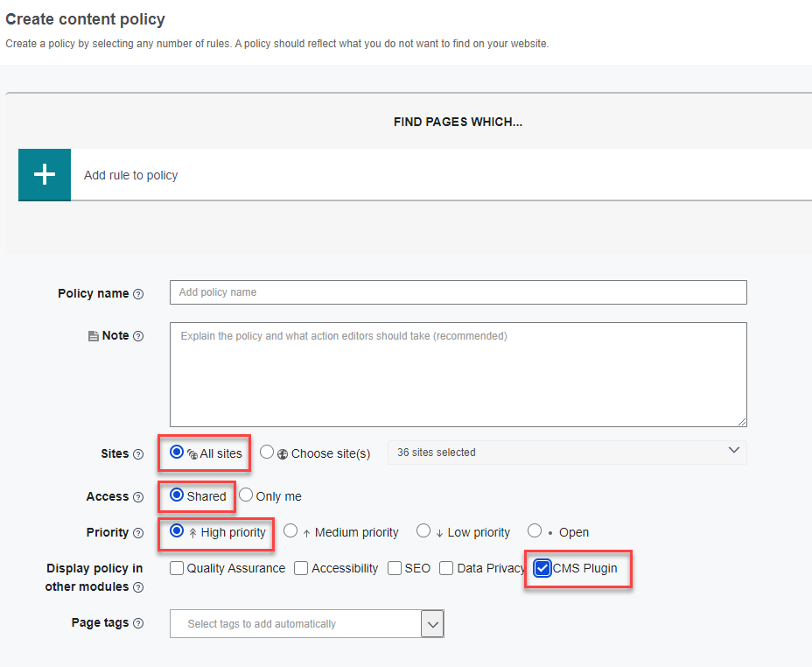The width and height of the screenshot is (812, 667).
Task: Click help icon beside Page tags label
Action: click(x=138, y=623)
